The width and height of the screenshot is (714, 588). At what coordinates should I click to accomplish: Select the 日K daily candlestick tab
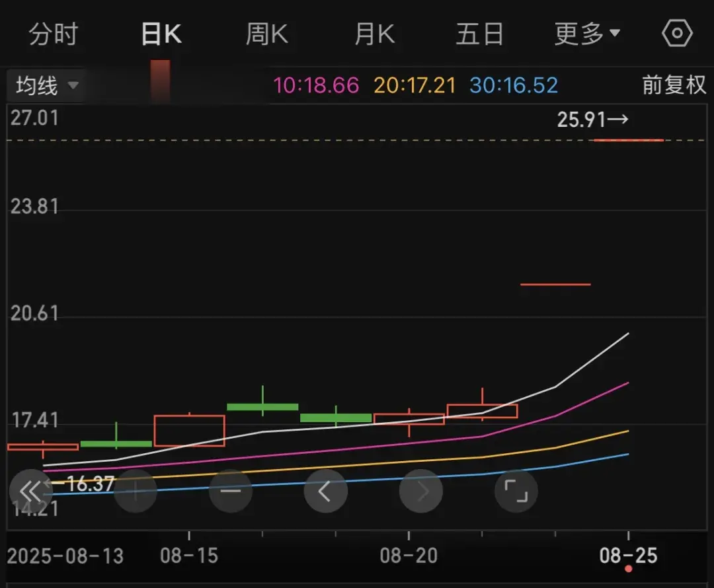point(162,34)
